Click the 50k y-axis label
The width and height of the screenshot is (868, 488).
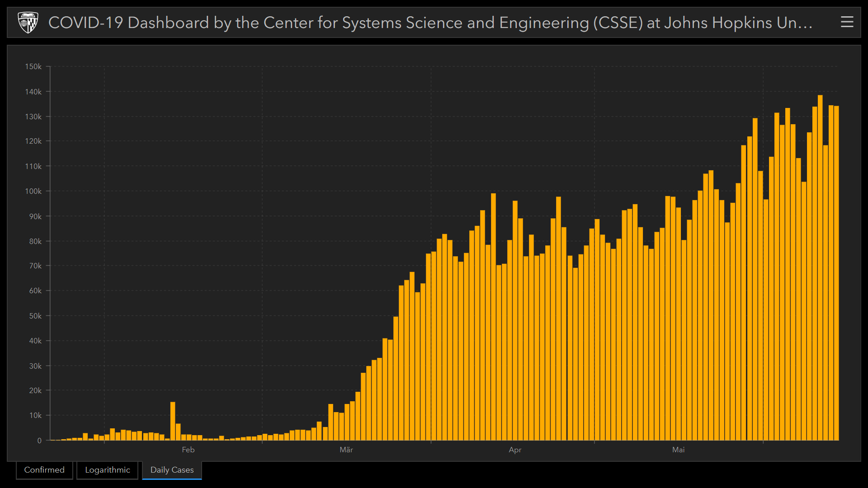pyautogui.click(x=35, y=316)
